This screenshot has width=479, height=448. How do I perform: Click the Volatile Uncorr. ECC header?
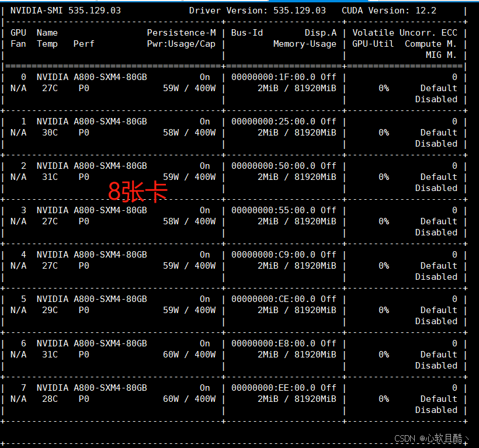[x=405, y=33]
